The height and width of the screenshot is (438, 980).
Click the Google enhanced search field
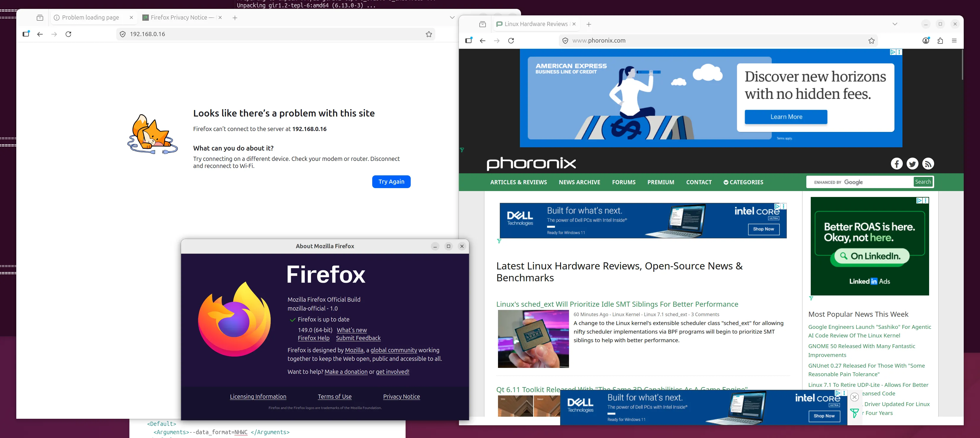click(x=860, y=182)
